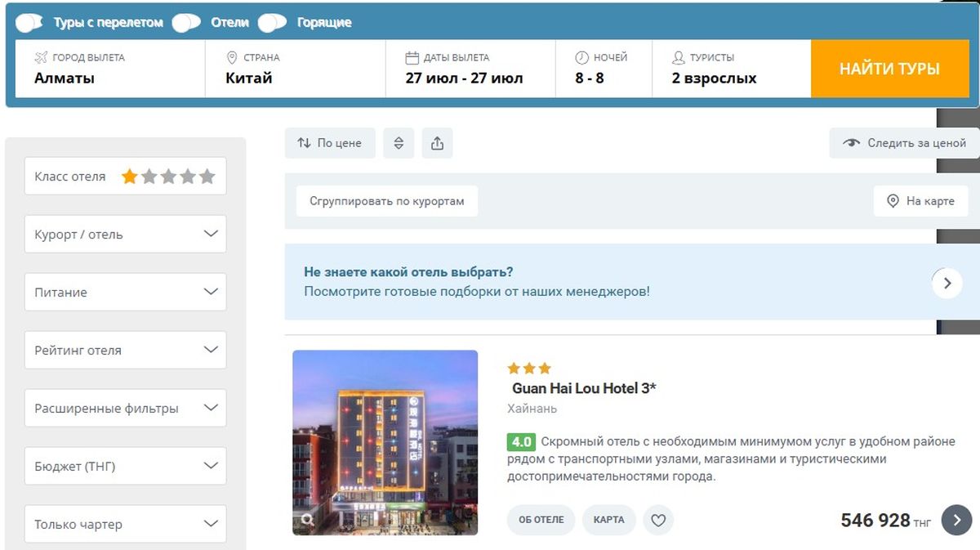Click the eye icon in Следить за ценой

coord(852,143)
